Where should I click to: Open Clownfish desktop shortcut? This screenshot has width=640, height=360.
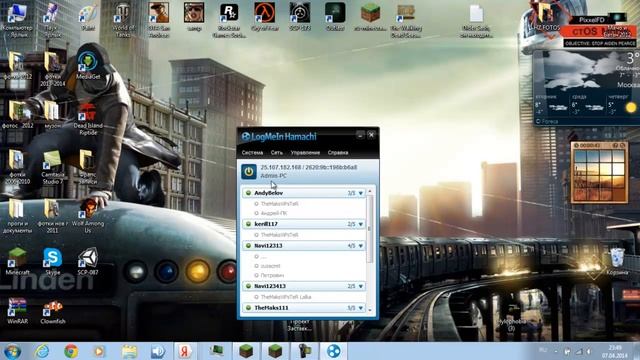(53, 312)
